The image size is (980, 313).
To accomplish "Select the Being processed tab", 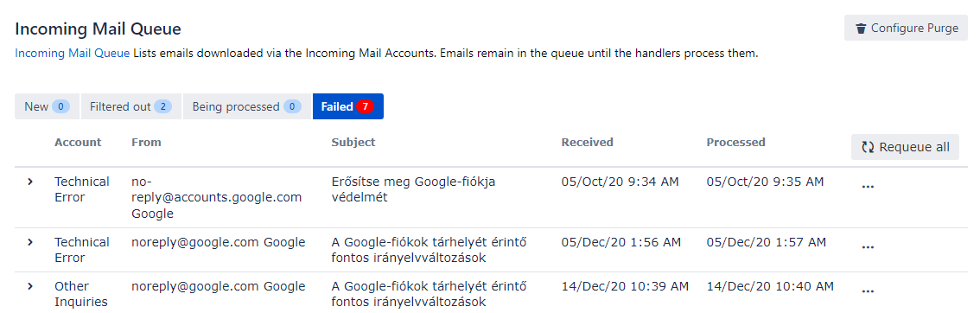I will [x=247, y=107].
